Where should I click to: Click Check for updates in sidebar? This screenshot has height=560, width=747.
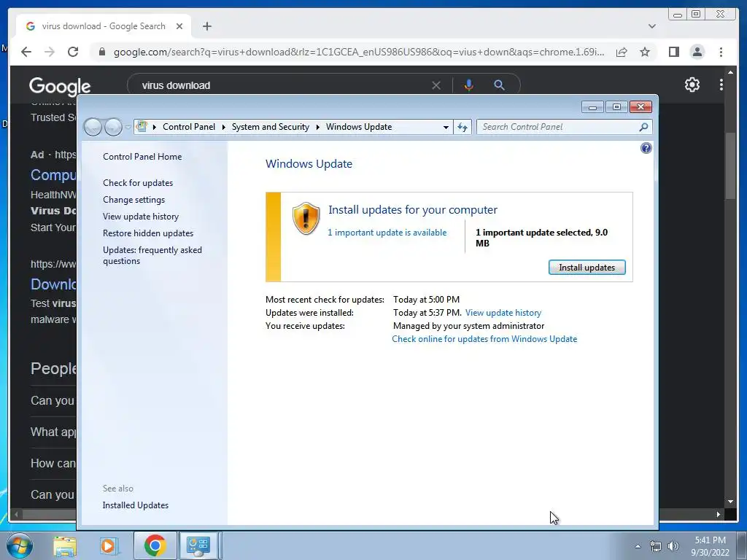coord(138,183)
